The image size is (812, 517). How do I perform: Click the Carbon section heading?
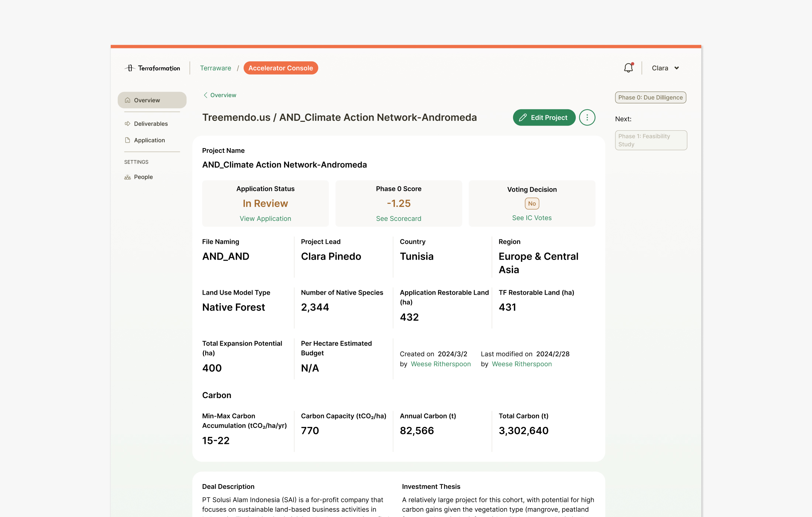coord(217,395)
